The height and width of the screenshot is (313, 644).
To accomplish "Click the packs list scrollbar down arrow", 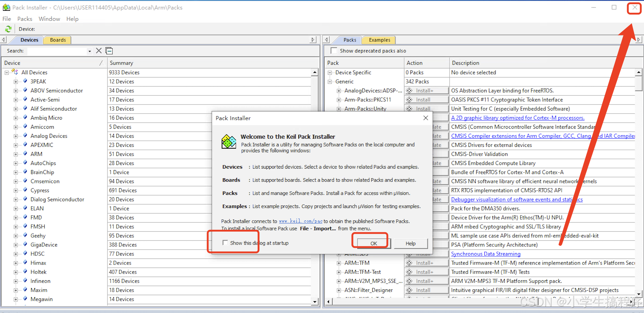I will tap(639, 294).
